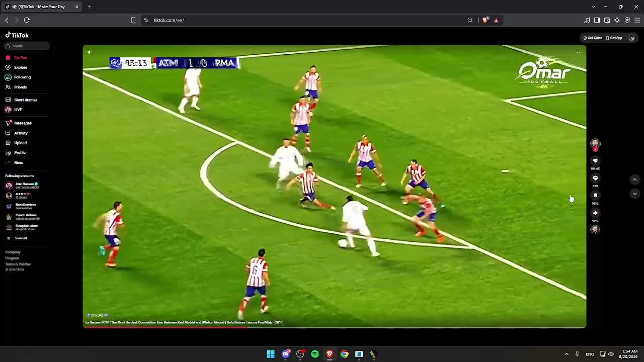Follow the creator via the red plus
The width and height of the screenshot is (644, 362).
point(595,149)
